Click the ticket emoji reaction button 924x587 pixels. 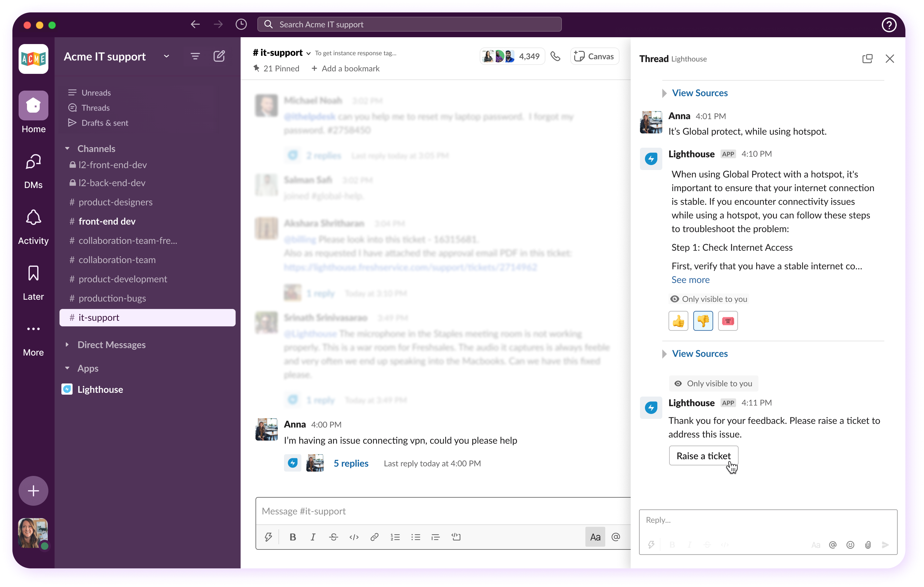(727, 321)
